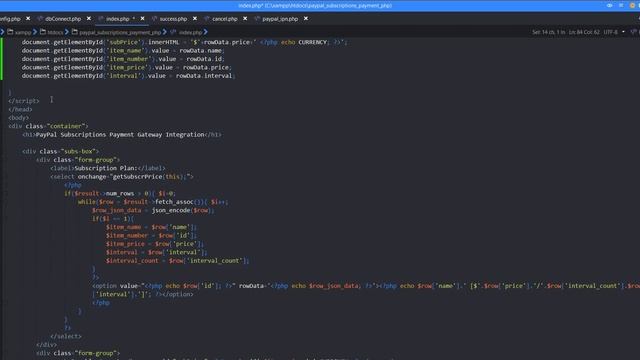Expand chevron after paypal_subscriptions_payment_php breadcrumb

point(164,32)
